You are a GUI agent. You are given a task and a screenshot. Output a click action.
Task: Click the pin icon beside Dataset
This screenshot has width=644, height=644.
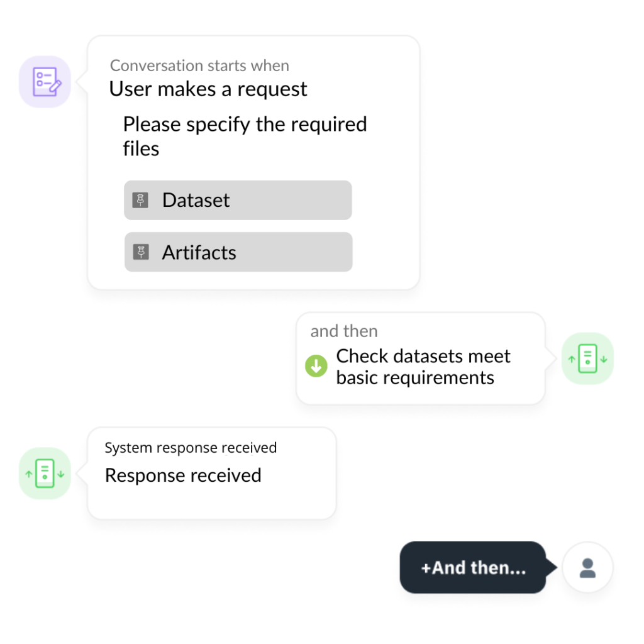click(140, 200)
